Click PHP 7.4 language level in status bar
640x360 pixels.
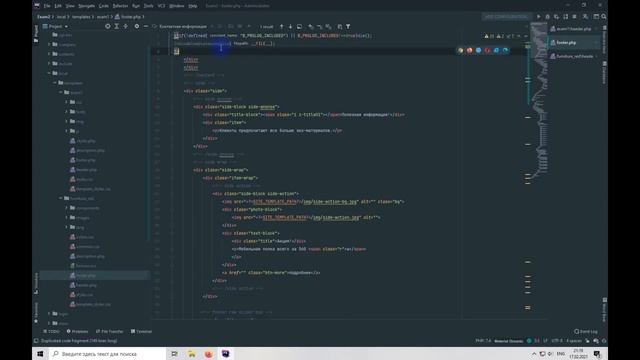(483, 341)
